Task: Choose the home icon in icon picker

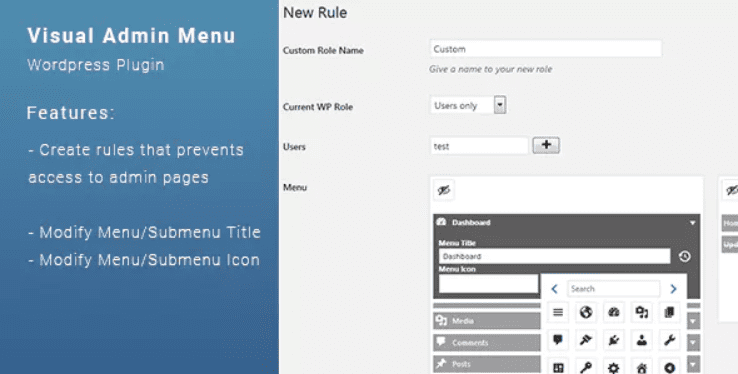Action: tap(642, 366)
